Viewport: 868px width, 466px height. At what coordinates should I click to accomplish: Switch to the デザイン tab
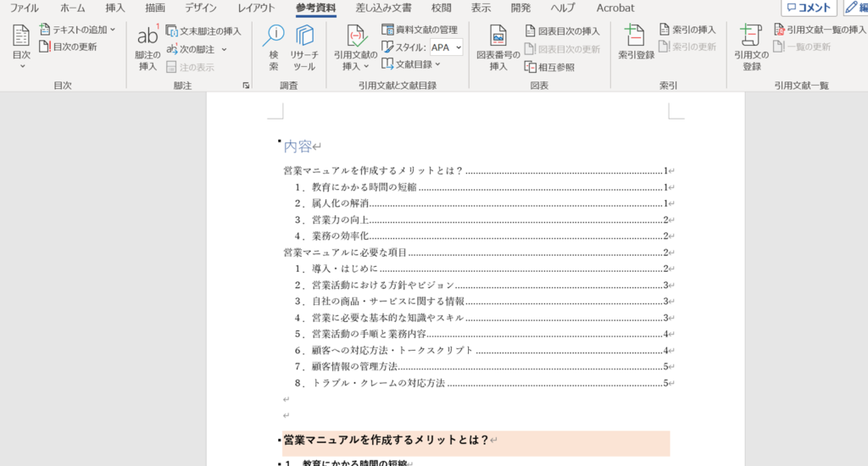201,8
